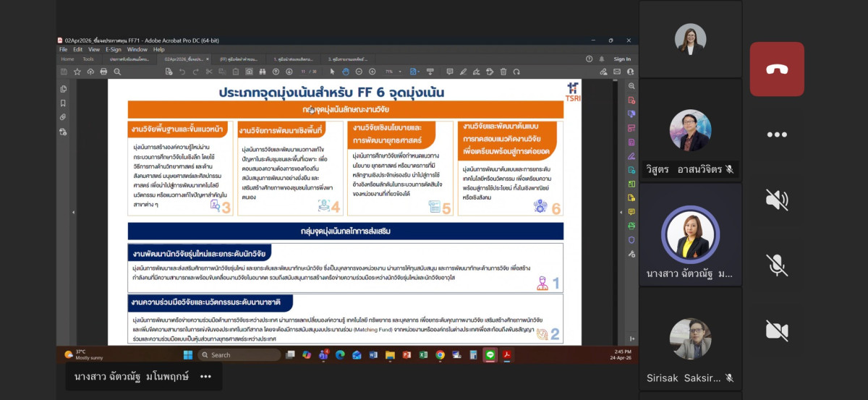Click the zoom in plus icon
The image size is (868, 400).
pos(372,72)
